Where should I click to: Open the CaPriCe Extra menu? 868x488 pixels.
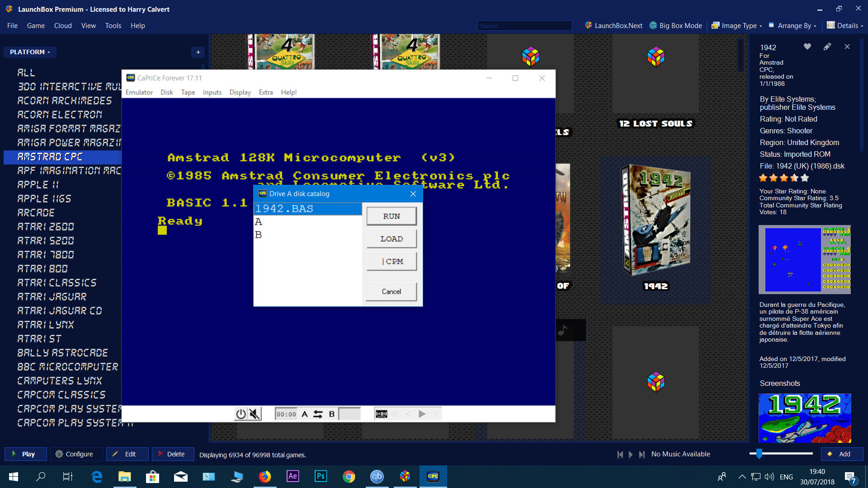point(266,92)
